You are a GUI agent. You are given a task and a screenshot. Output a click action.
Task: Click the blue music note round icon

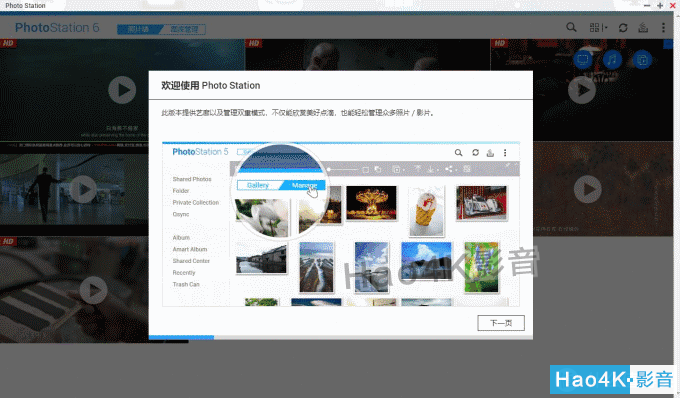[612, 59]
